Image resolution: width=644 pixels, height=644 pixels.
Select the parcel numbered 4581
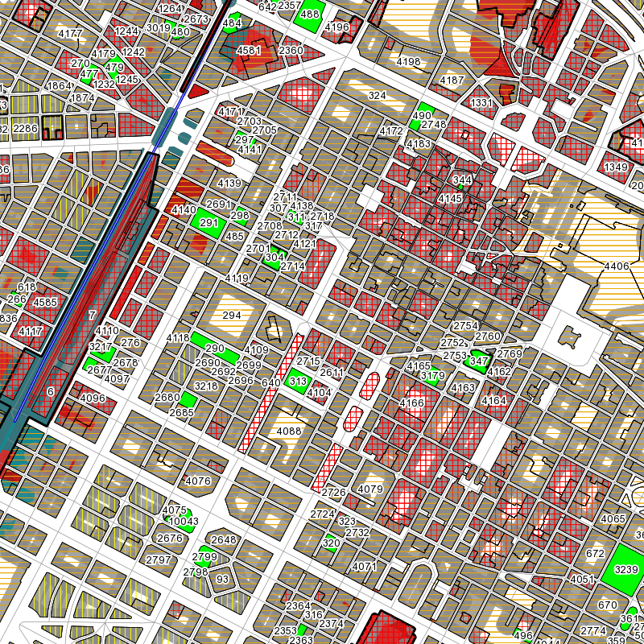coord(249,50)
